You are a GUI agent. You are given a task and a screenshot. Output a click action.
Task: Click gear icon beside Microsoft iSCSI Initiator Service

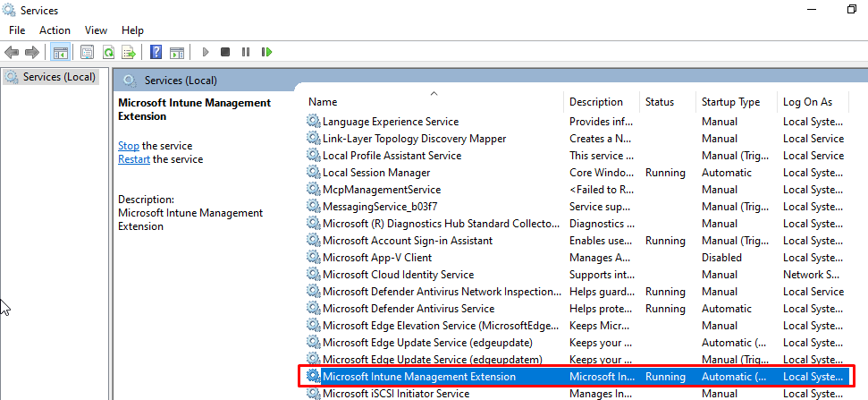pos(314,394)
